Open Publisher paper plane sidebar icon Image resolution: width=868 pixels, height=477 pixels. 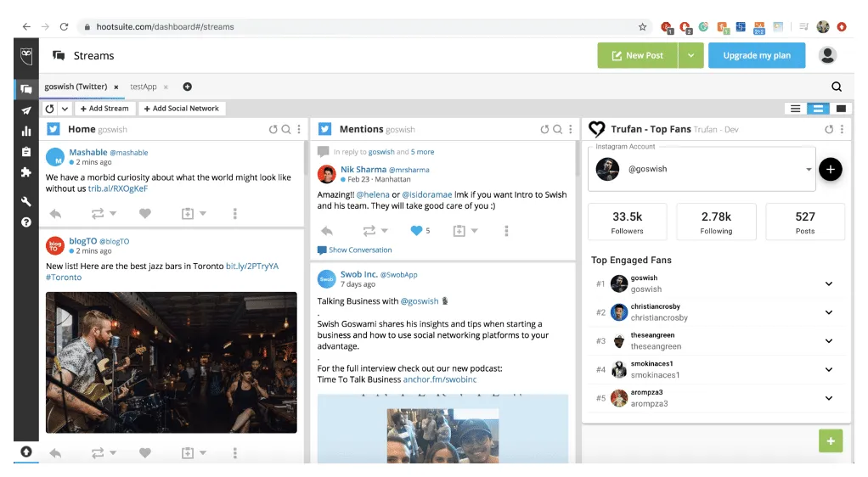(26, 110)
